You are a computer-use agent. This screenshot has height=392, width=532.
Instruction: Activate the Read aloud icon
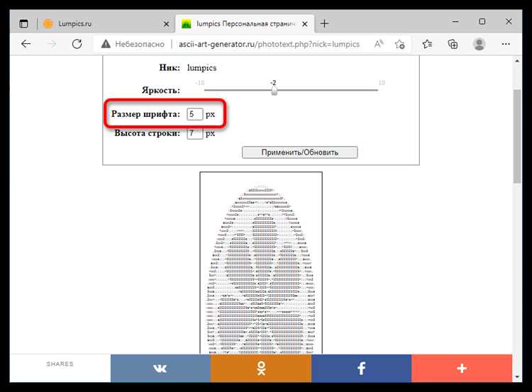coord(379,44)
